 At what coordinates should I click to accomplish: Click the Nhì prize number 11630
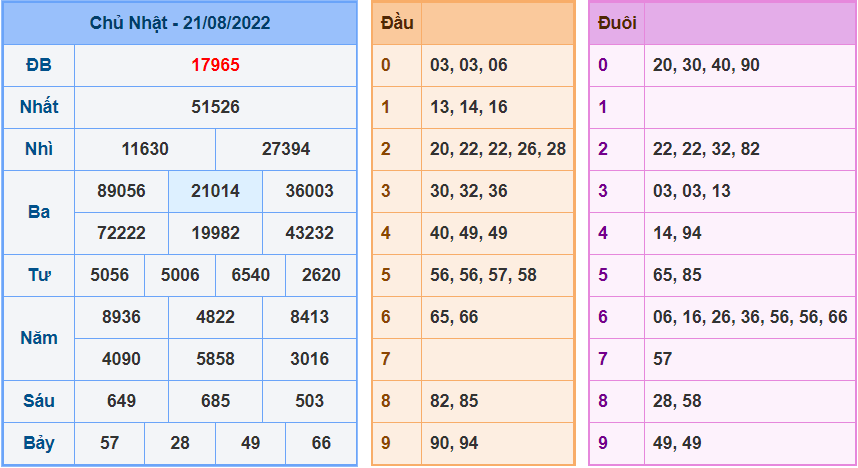click(x=145, y=149)
